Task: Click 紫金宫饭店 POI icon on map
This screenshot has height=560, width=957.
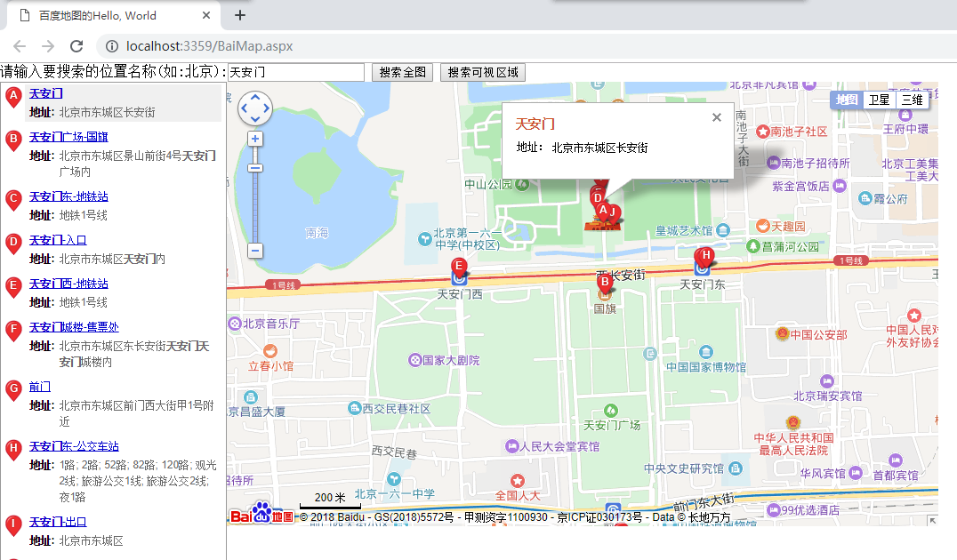Action: 840,186
